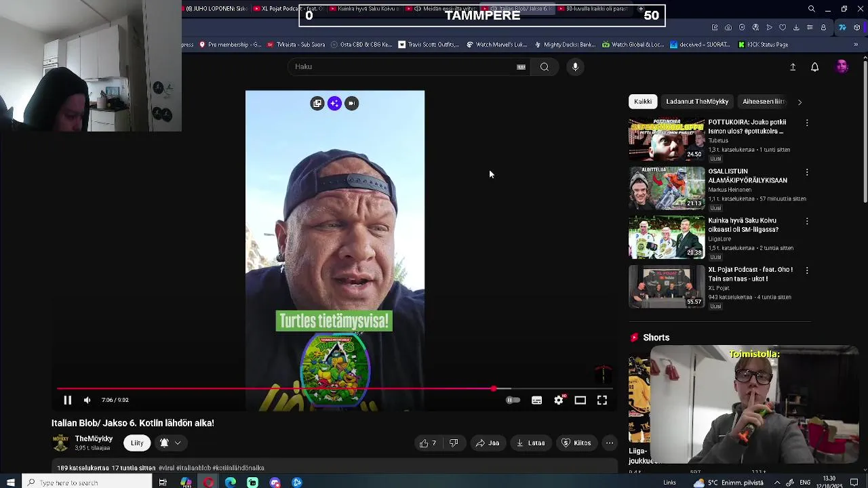The height and width of the screenshot is (488, 868).
Task: Seek on the red video progress bar
Action: [334, 389]
